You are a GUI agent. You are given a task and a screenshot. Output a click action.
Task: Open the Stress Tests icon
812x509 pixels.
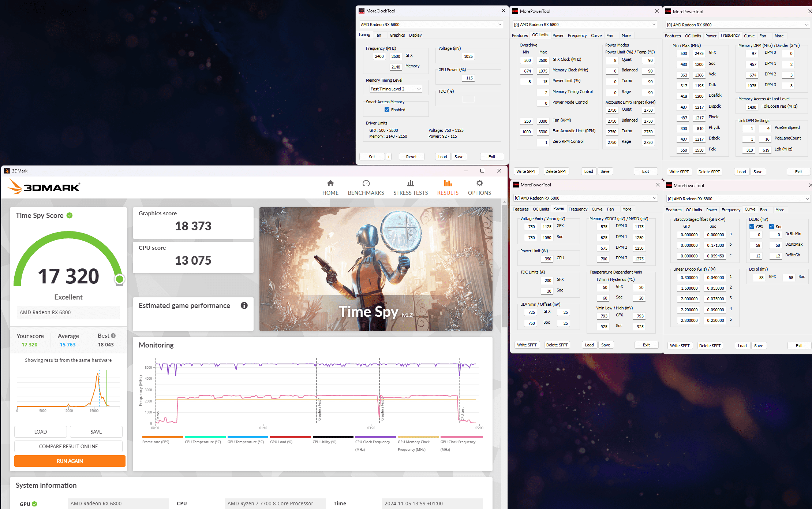[x=411, y=183]
